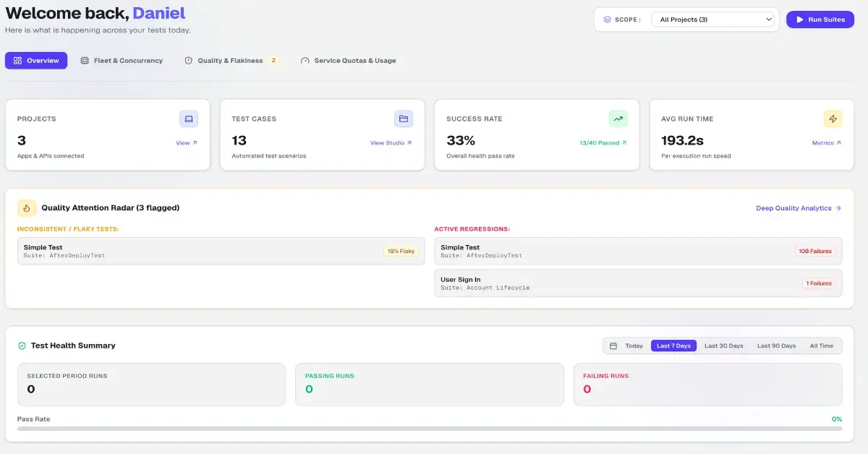Image resolution: width=868 pixels, height=454 pixels.
Task: Follow the View link on Projects card
Action: (x=187, y=143)
